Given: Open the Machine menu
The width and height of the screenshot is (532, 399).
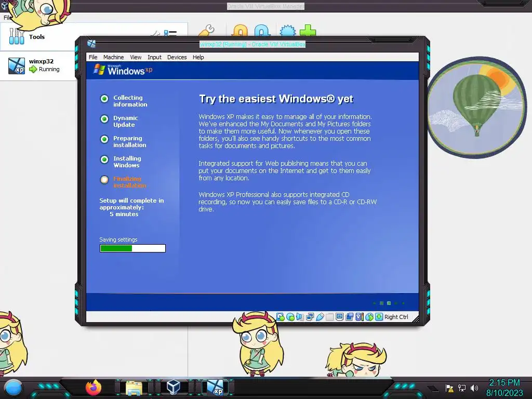Looking at the screenshot, I should click(113, 57).
